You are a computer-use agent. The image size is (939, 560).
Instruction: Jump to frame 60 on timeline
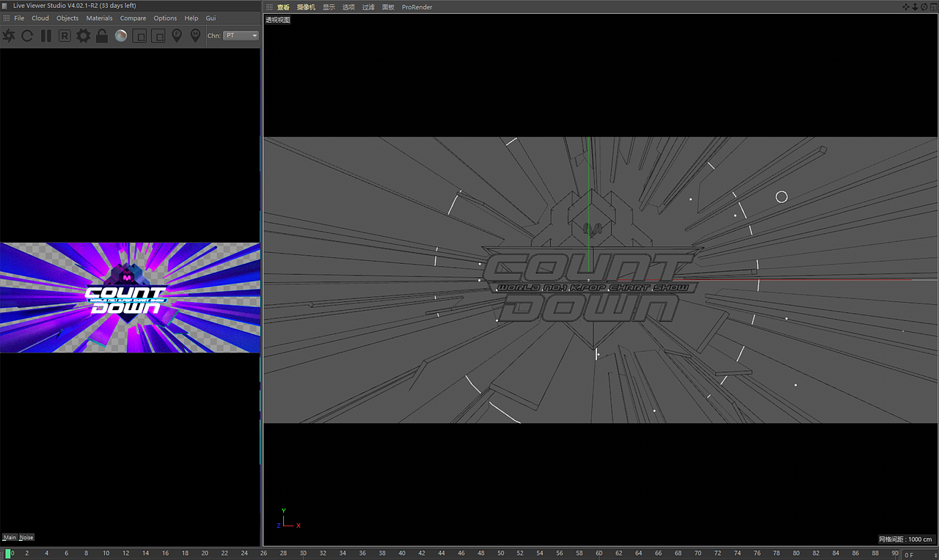pyautogui.click(x=599, y=553)
